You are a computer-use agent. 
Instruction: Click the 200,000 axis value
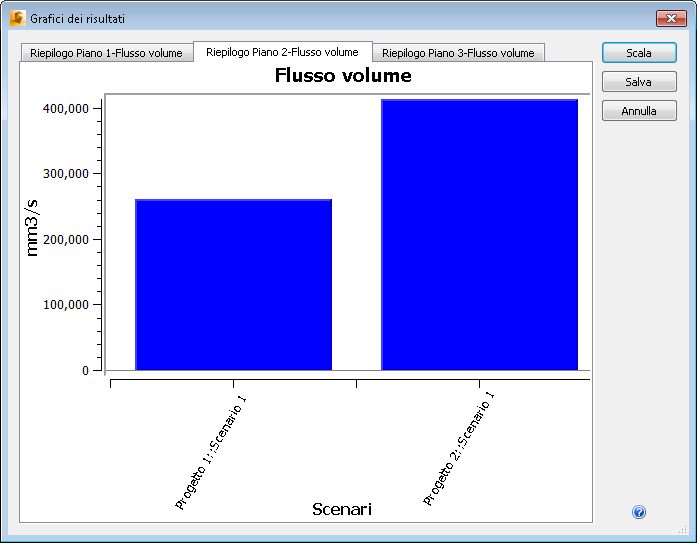[x=66, y=240]
